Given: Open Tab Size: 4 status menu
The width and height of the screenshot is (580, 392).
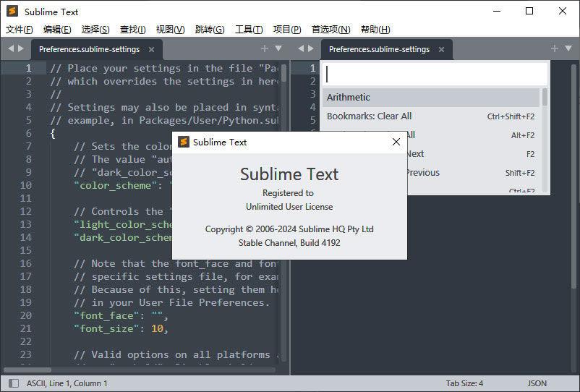Looking at the screenshot, I should [x=464, y=383].
